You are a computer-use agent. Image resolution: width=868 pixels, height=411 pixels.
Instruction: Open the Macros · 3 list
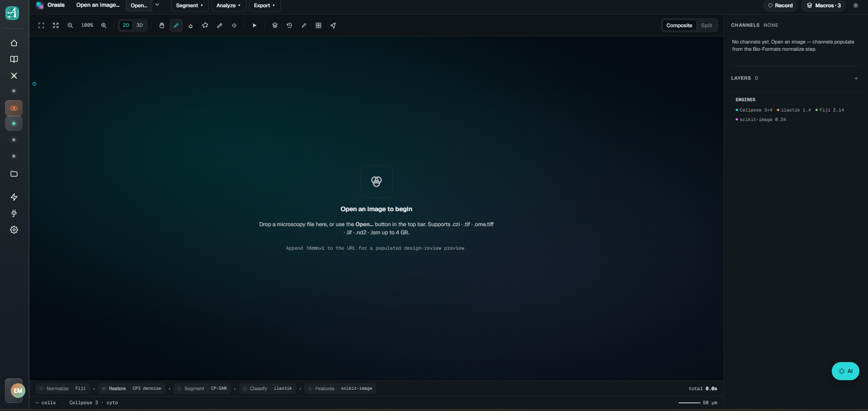click(824, 5)
